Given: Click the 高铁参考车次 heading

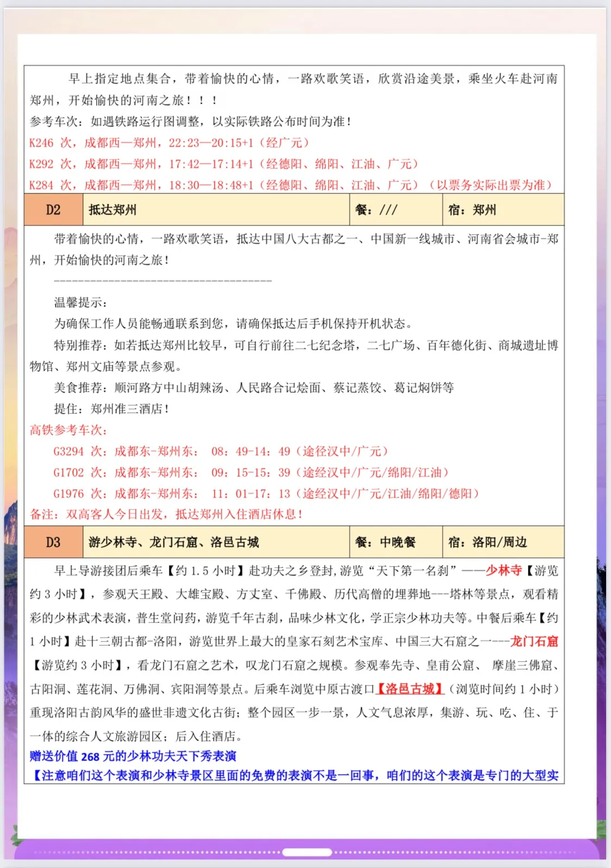Looking at the screenshot, I should [x=68, y=430].
